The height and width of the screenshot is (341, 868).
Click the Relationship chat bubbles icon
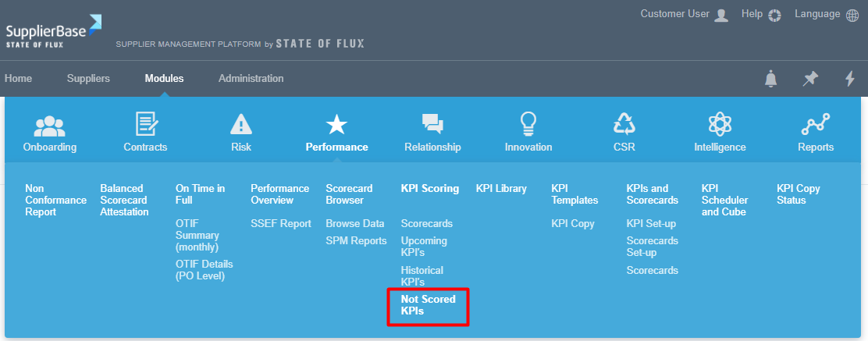(x=432, y=125)
